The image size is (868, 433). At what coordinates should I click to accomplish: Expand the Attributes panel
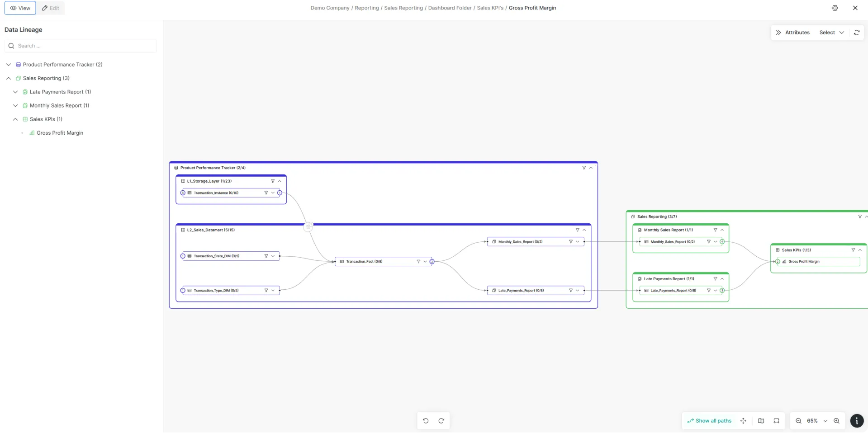pyautogui.click(x=792, y=33)
